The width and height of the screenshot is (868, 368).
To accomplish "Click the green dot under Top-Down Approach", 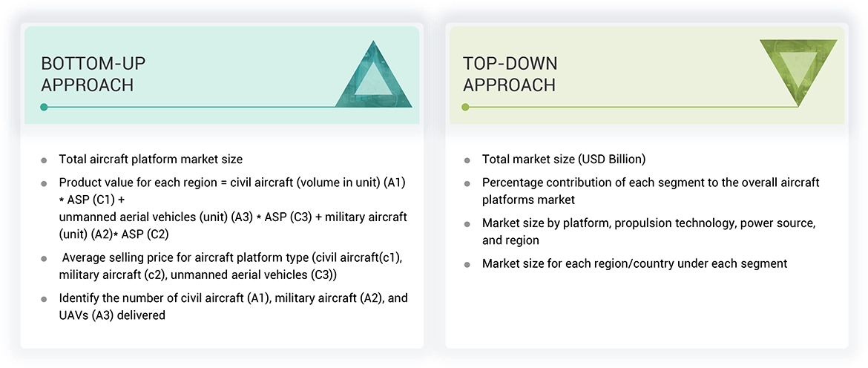I will pos(466,107).
